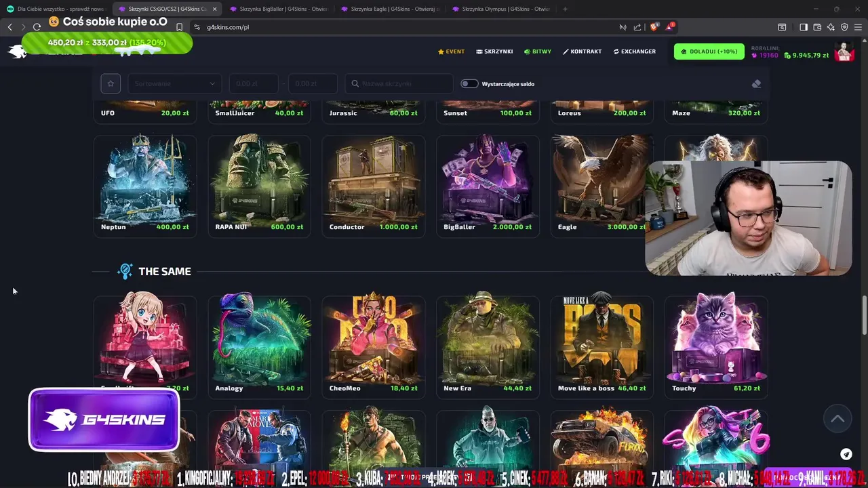Image resolution: width=868 pixels, height=488 pixels.
Task: Click the user profile avatar
Action: coord(844,52)
